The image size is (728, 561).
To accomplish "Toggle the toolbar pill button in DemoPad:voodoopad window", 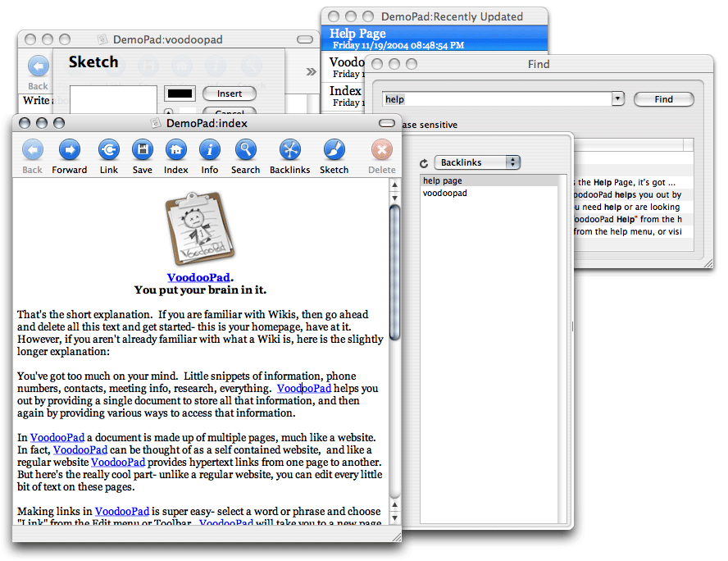I will (x=304, y=39).
